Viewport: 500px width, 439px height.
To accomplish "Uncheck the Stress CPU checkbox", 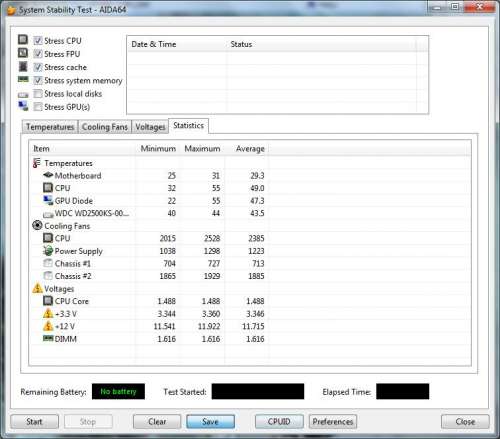I will tap(38, 41).
